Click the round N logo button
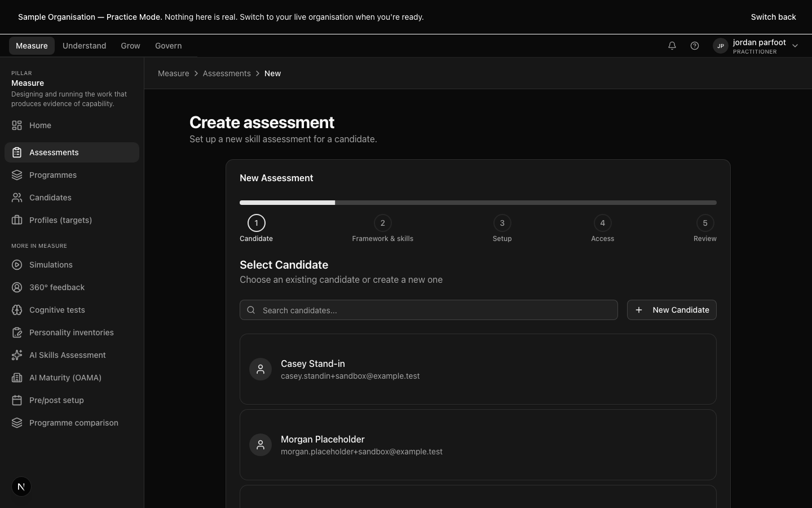 click(21, 487)
